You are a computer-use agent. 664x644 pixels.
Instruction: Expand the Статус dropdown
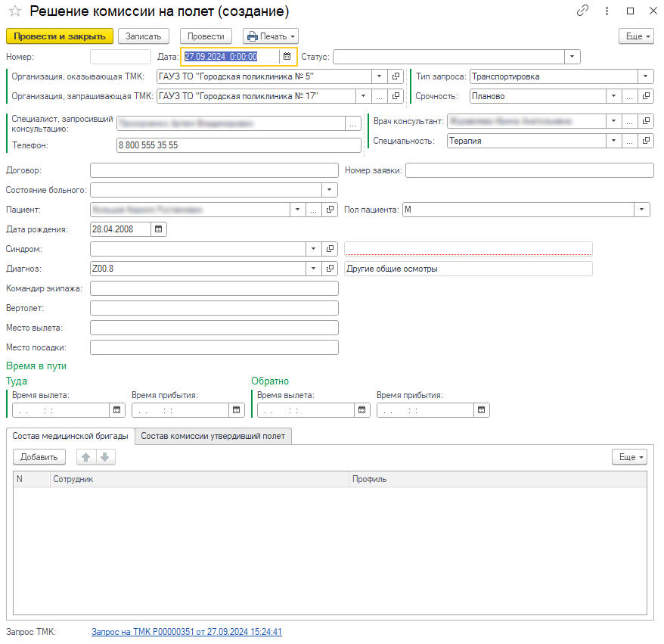coord(572,56)
